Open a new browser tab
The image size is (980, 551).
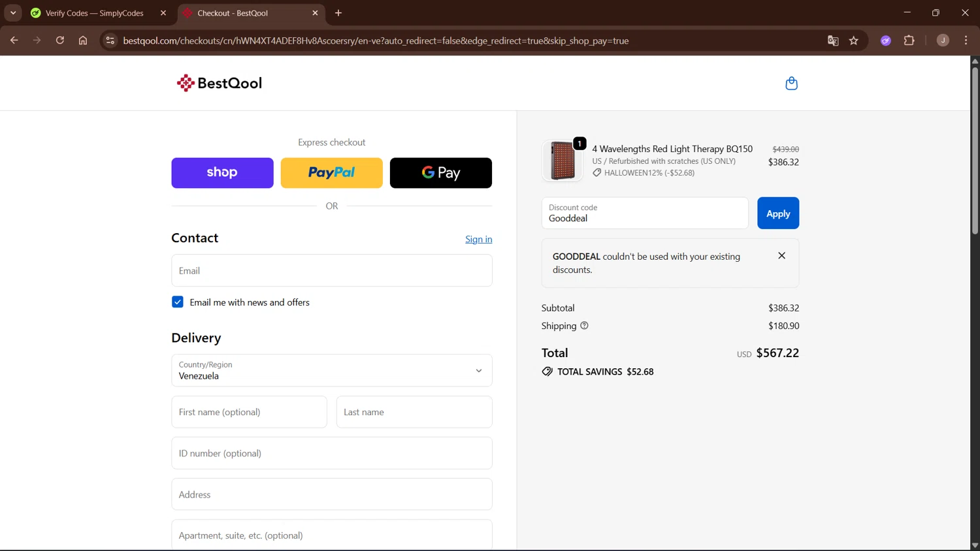338,13
